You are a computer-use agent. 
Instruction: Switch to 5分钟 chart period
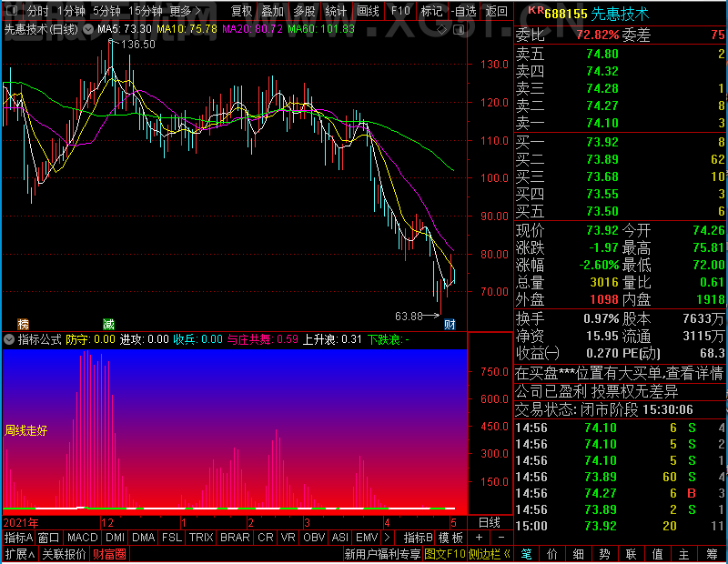(106, 11)
